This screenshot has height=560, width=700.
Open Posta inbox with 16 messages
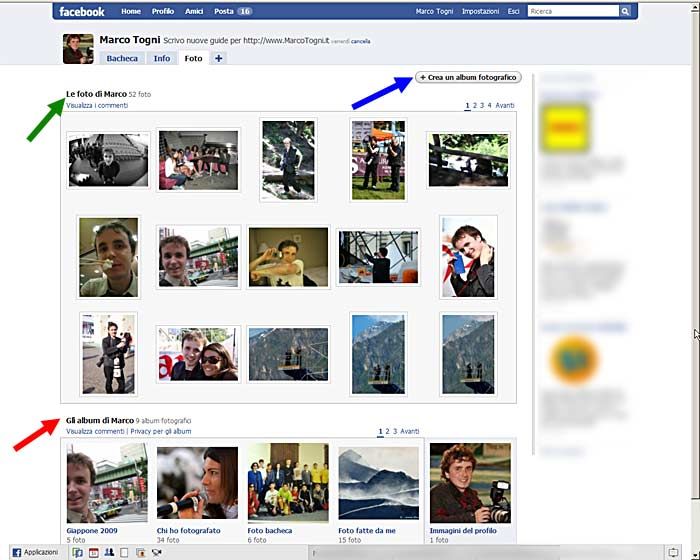point(233,12)
